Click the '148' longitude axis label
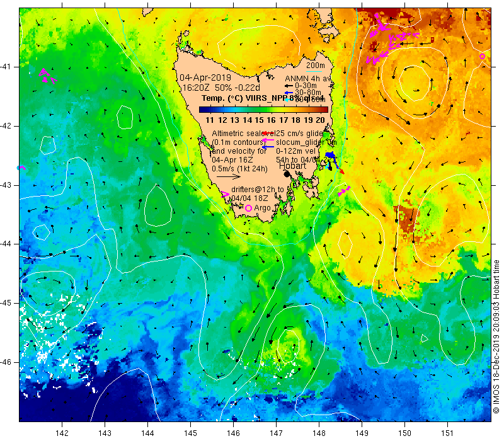Viewport: 504px width, 441px height. click(x=319, y=433)
